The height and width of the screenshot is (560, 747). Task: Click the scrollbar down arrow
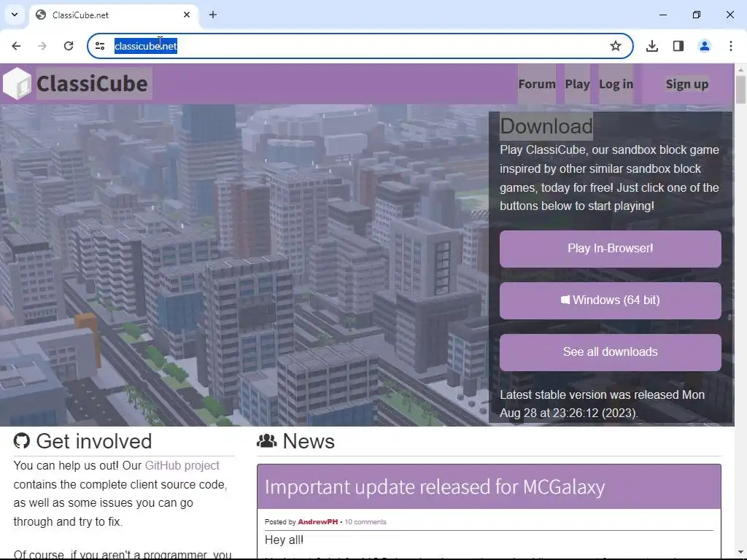[741, 554]
